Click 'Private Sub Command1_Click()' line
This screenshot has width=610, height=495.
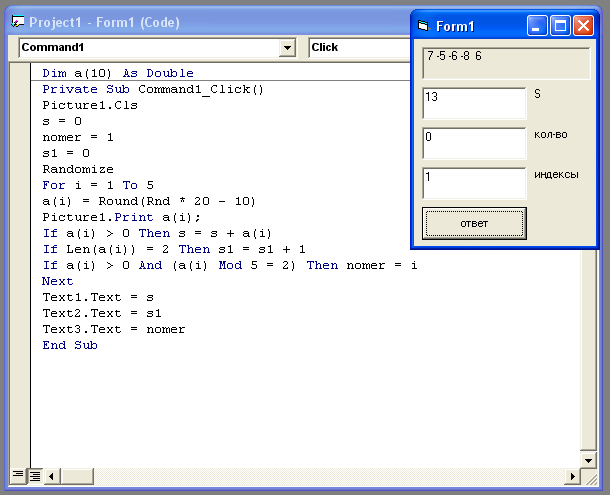pyautogui.click(x=153, y=89)
